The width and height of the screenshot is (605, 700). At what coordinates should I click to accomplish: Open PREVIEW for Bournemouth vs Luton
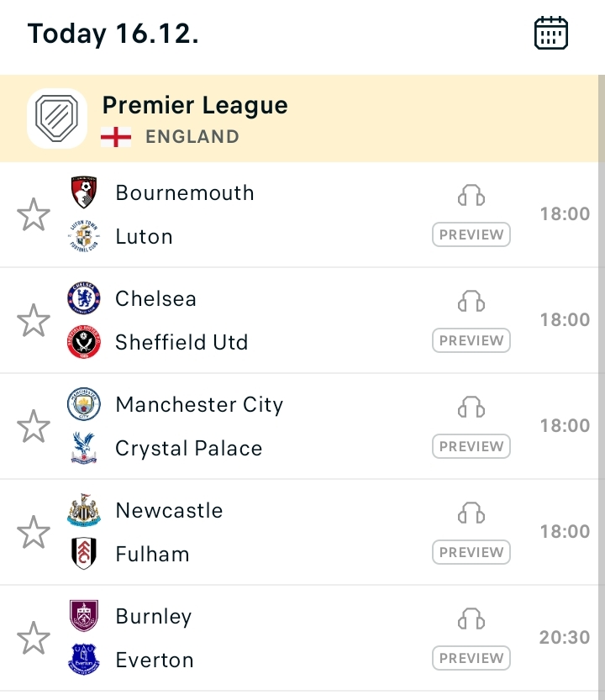[471, 234]
